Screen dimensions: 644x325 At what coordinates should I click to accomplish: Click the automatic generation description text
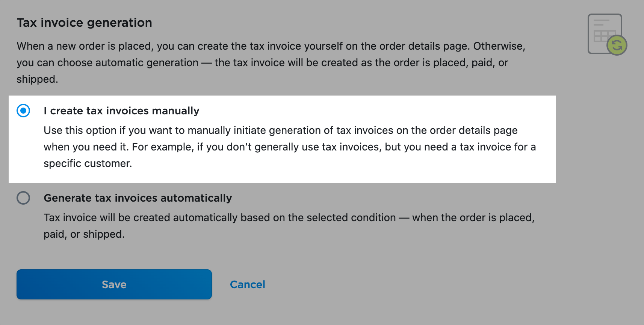point(289,225)
